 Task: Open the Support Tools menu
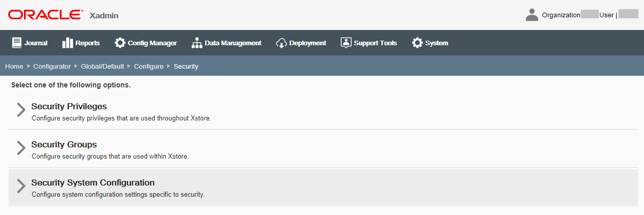coord(369,43)
